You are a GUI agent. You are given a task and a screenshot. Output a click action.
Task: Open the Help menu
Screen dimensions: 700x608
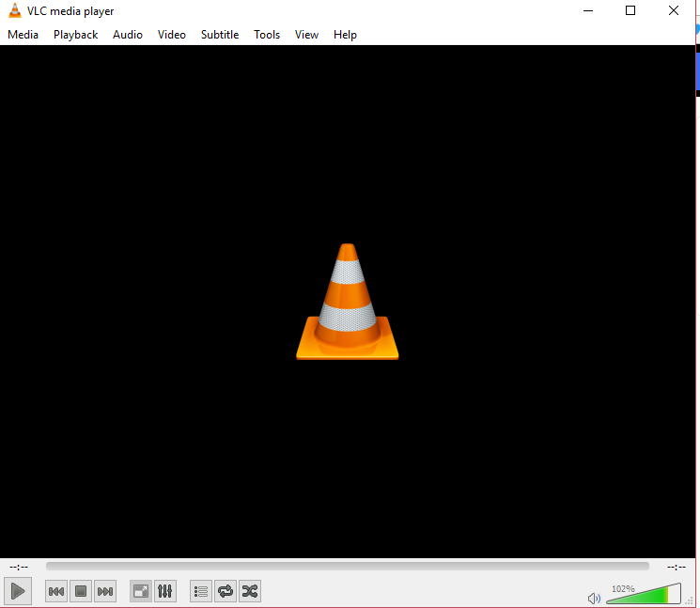[x=345, y=35]
